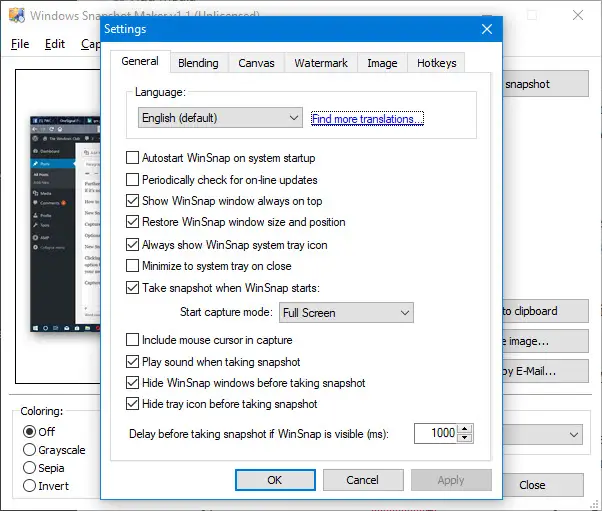Click the delay value field showing 1000

click(x=435, y=433)
